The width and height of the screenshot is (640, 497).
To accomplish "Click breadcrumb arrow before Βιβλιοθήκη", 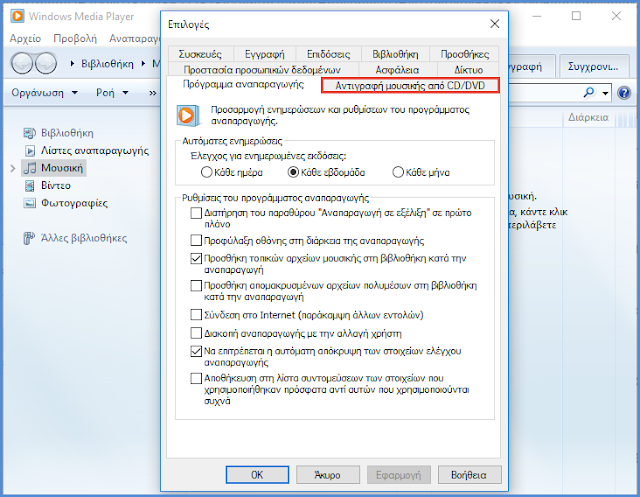I will (x=72, y=64).
